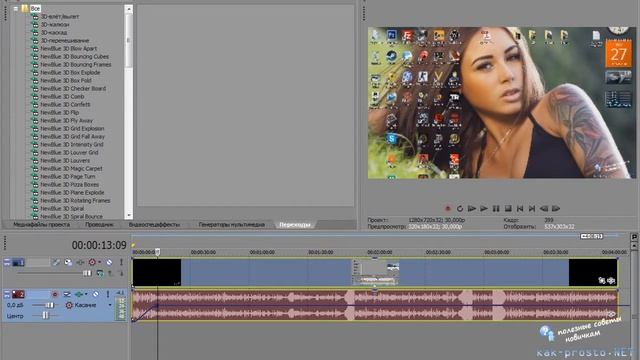Click the timeline cursor playhead handle
The height and width of the screenshot is (360, 640).
(x=158, y=252)
